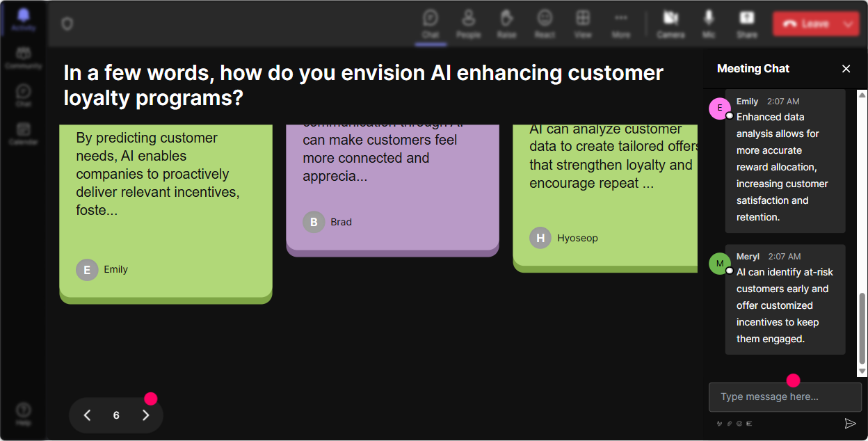Screen dimensions: 868x441
Task: Turn on the Camera
Action: point(670,24)
